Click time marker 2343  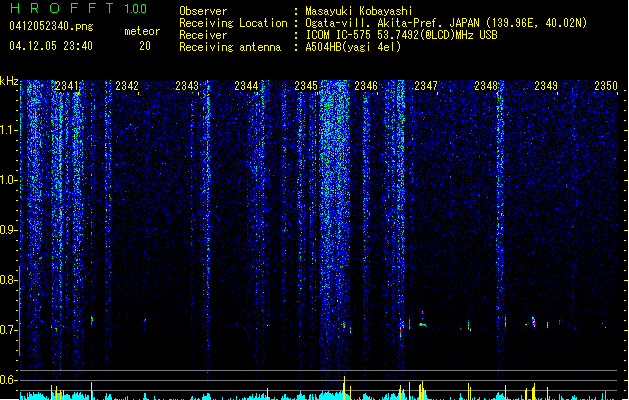coord(187,86)
